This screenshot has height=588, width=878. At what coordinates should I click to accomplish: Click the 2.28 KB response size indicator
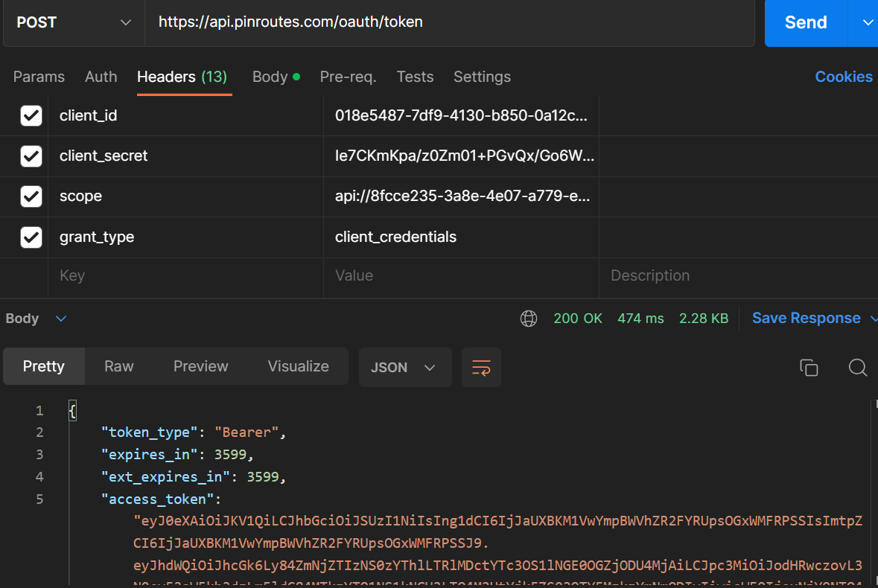click(703, 318)
